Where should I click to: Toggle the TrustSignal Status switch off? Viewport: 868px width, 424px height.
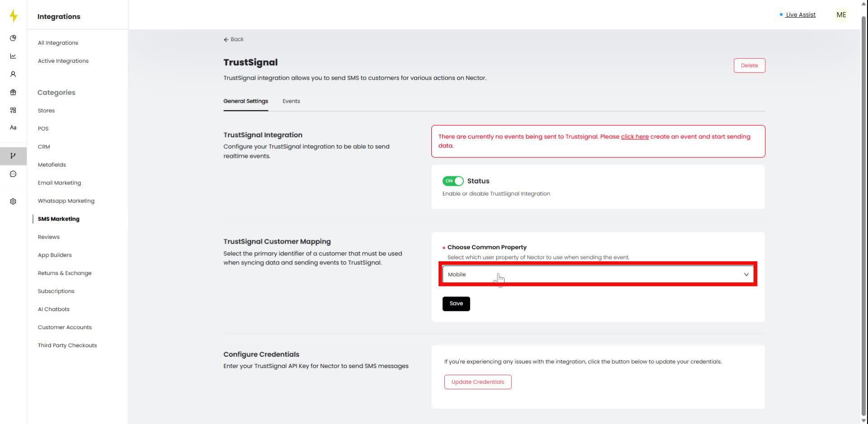(x=453, y=181)
